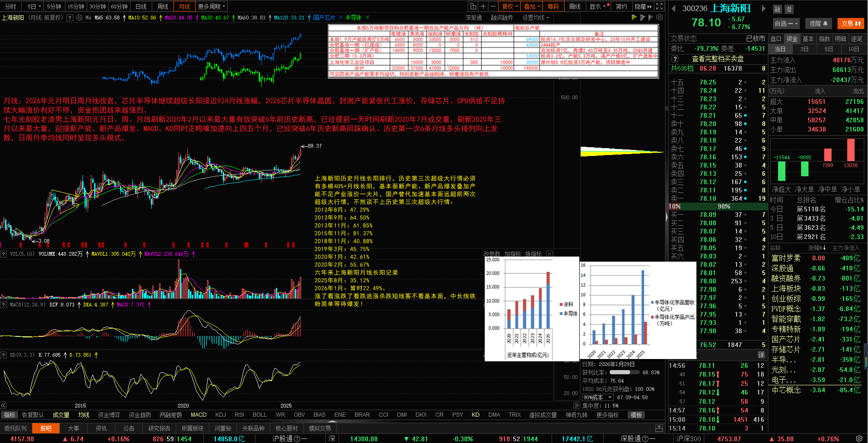Open 研究报告 bottom tab
Viewport: 868px width, 443px height.
click(160, 428)
